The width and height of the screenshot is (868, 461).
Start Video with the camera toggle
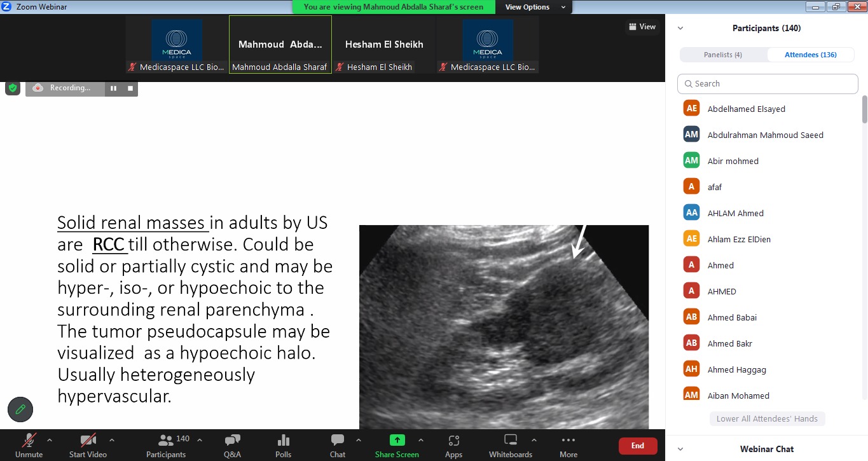coord(88,445)
